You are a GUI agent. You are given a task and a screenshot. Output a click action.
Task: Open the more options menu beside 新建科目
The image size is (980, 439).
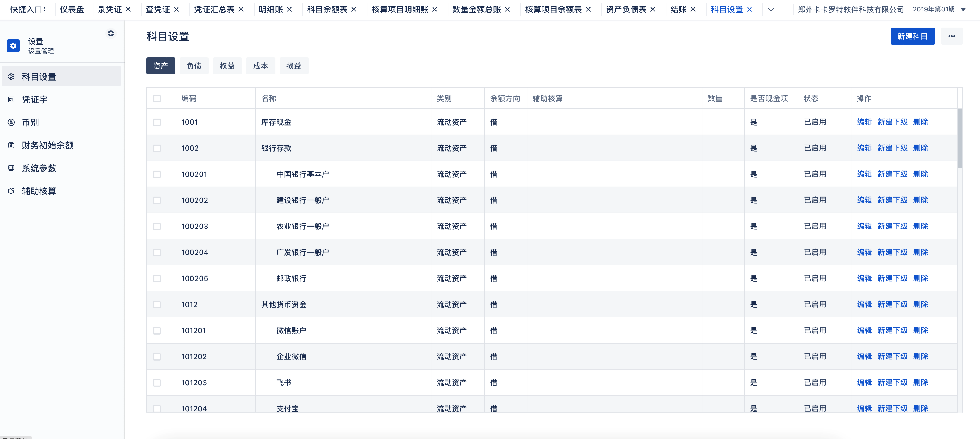click(x=952, y=36)
